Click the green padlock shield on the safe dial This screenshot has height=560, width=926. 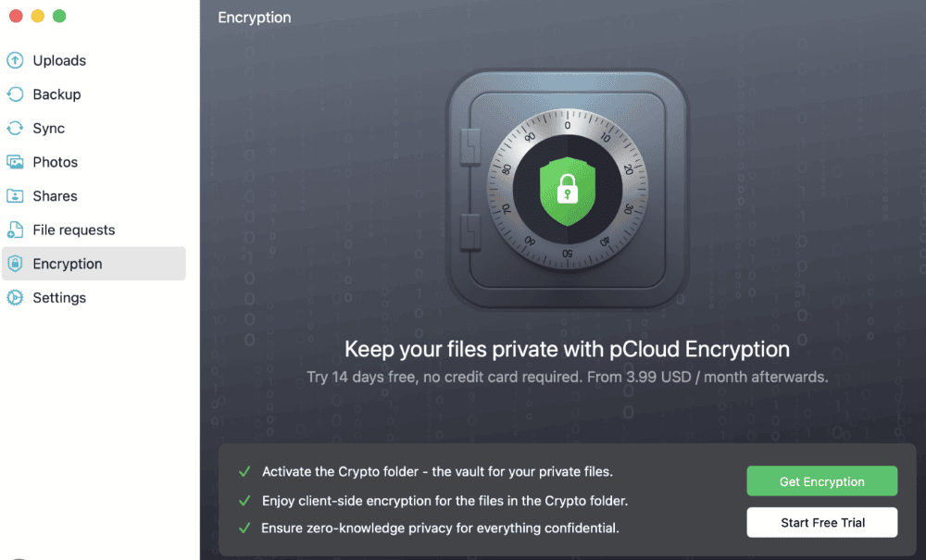pos(567,191)
